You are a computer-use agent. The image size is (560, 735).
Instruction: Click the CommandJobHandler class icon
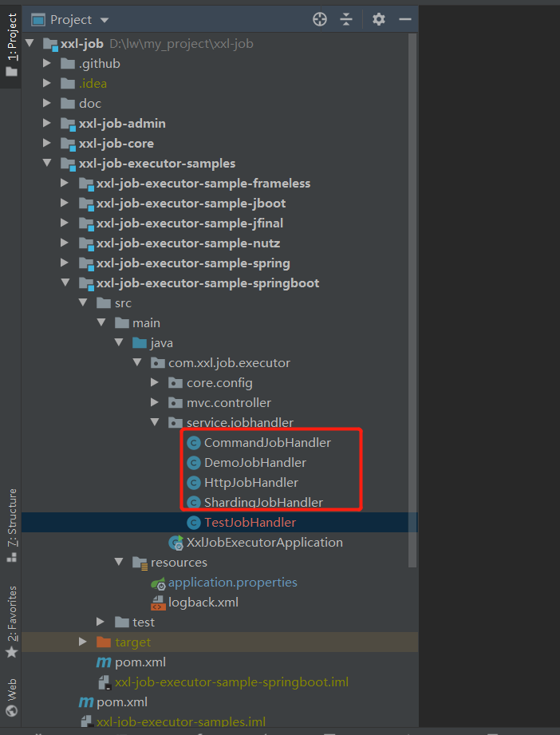click(194, 443)
